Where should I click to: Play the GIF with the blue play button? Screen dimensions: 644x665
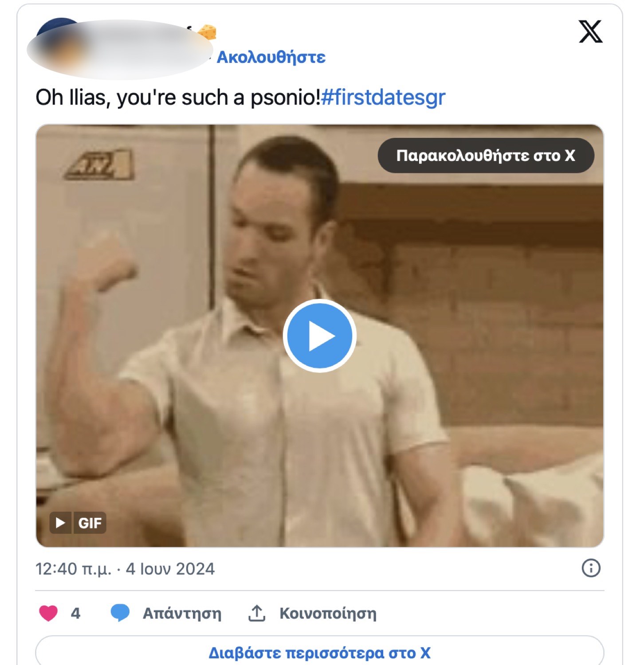(x=319, y=336)
